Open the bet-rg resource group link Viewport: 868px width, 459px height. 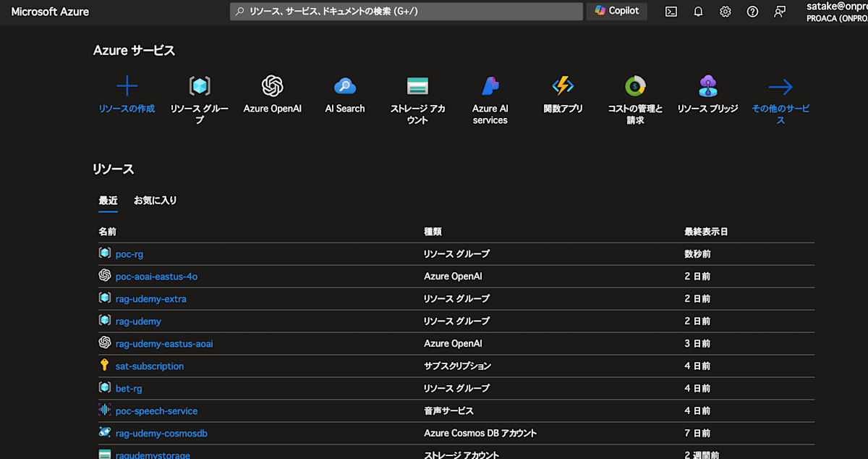pos(129,389)
